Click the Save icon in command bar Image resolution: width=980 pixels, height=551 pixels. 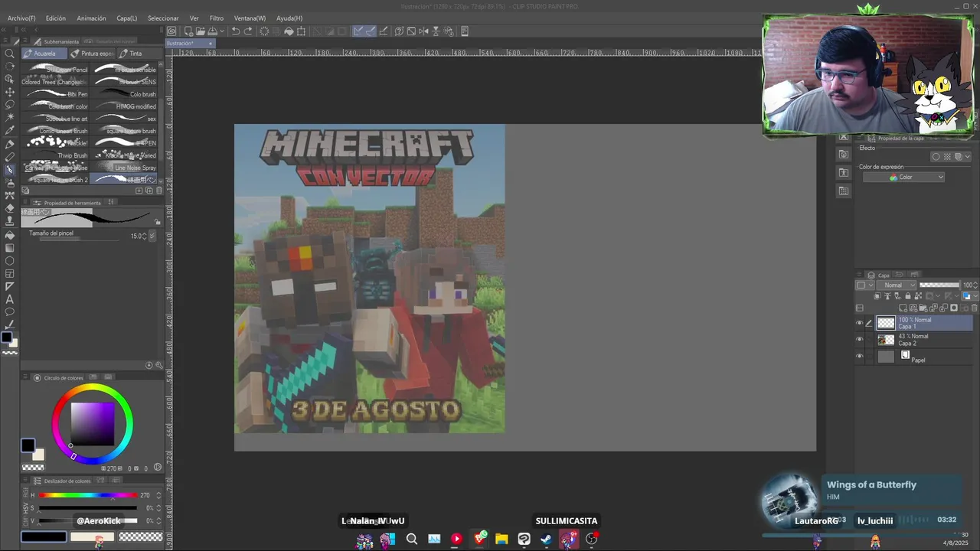click(x=212, y=31)
